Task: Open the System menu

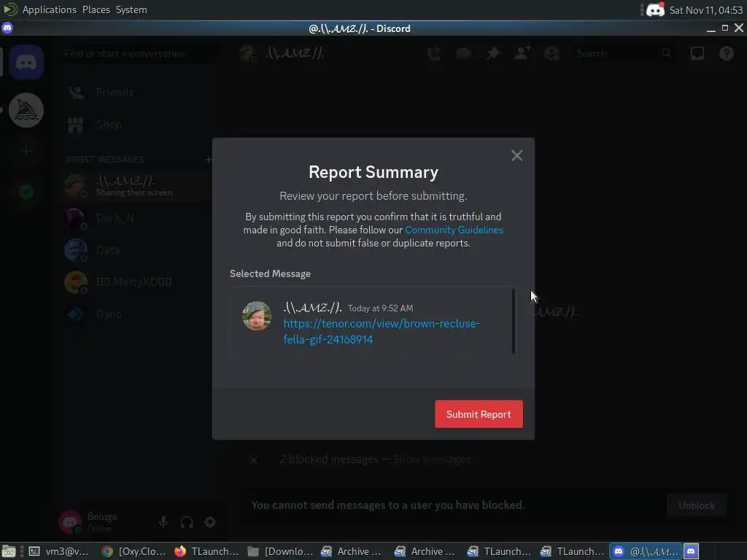Action: (131, 9)
